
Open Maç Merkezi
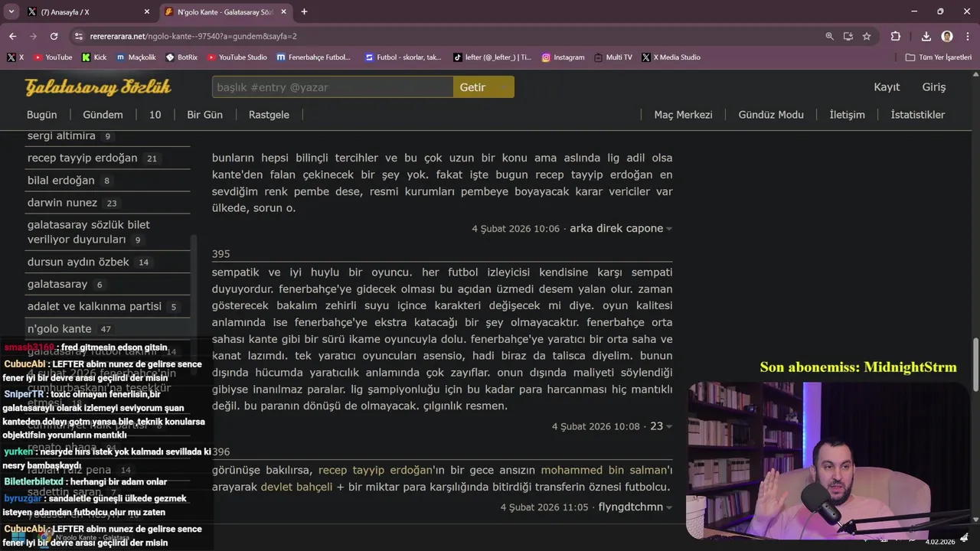click(x=683, y=115)
